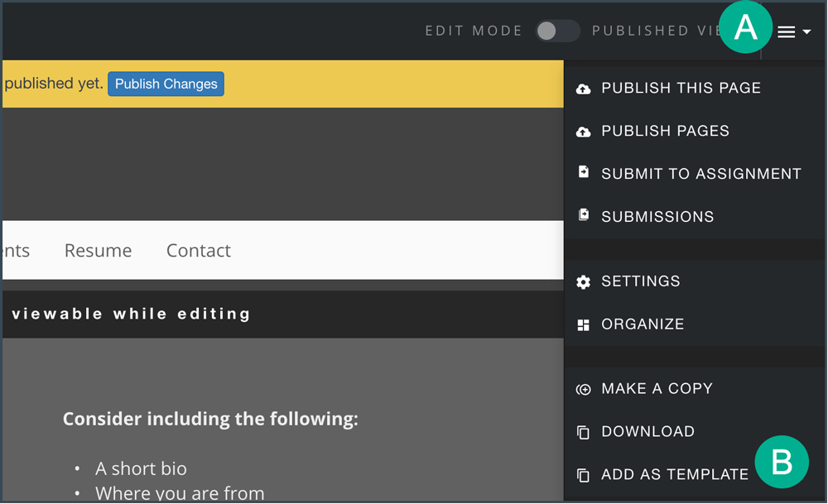Choose Submit to Assignment in the menu
The image size is (828, 504).
(701, 173)
